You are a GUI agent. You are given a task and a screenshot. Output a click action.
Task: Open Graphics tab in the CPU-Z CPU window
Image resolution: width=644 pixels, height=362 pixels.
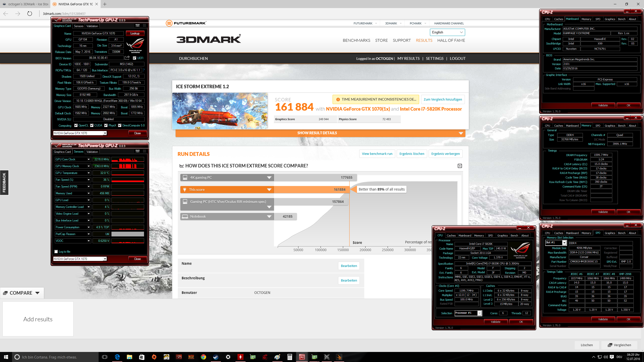point(502,236)
